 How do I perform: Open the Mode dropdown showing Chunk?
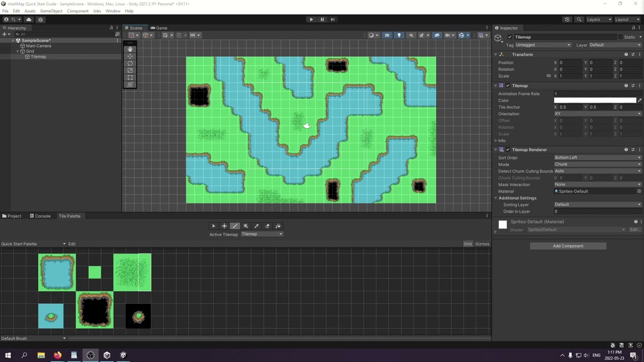(598, 164)
